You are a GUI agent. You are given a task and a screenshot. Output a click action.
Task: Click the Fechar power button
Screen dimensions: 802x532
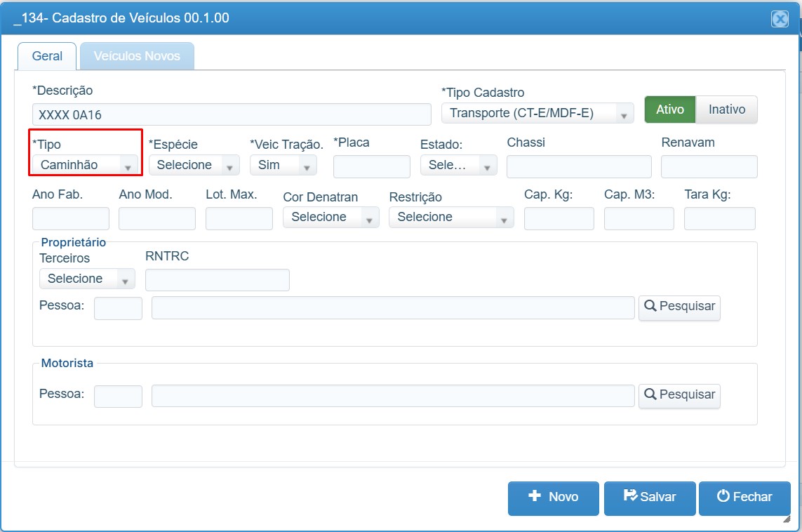click(744, 498)
